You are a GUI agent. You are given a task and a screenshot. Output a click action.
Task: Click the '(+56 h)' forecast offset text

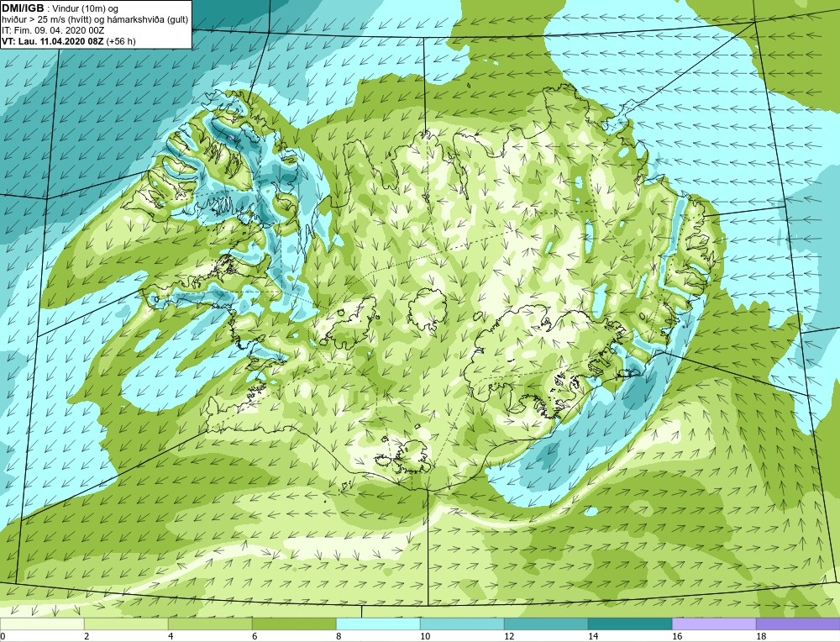121,41
